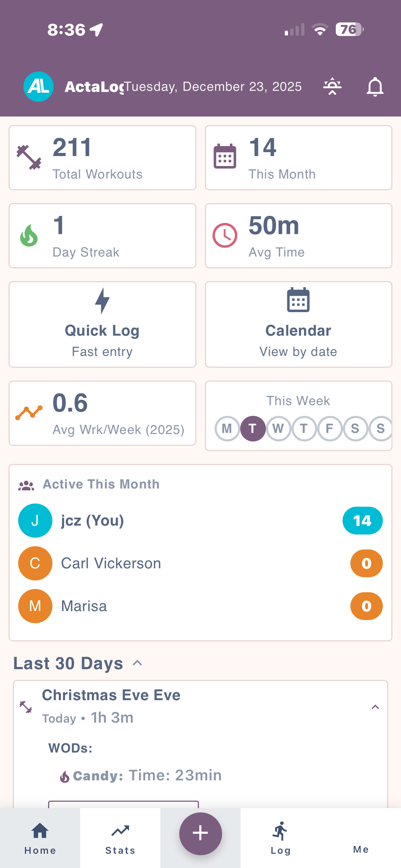Collapse the Last 30 Days section

click(138, 663)
